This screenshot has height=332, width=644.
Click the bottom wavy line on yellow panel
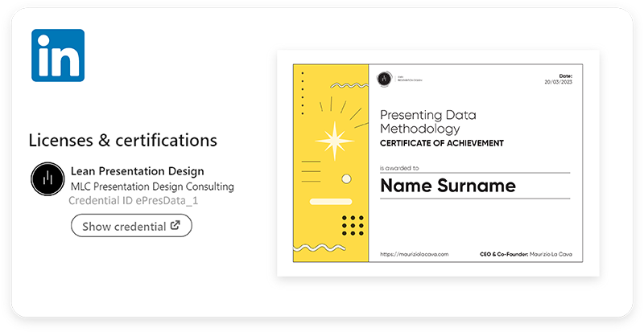pyautogui.click(x=319, y=248)
